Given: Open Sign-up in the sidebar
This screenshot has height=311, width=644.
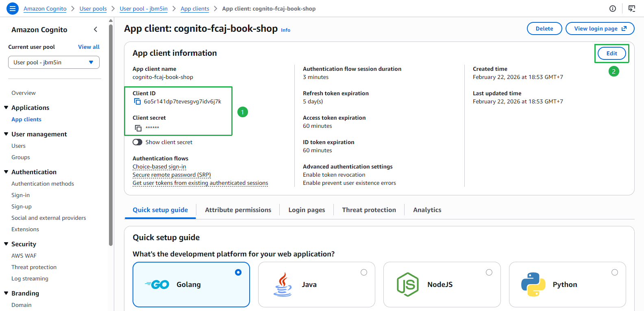Looking at the screenshot, I should 22,206.
